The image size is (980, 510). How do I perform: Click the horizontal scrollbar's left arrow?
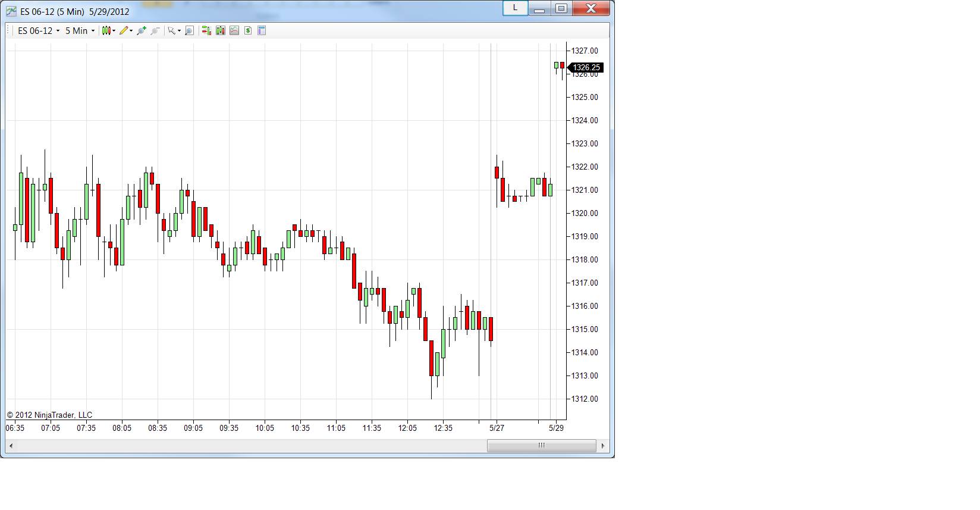tap(11, 446)
